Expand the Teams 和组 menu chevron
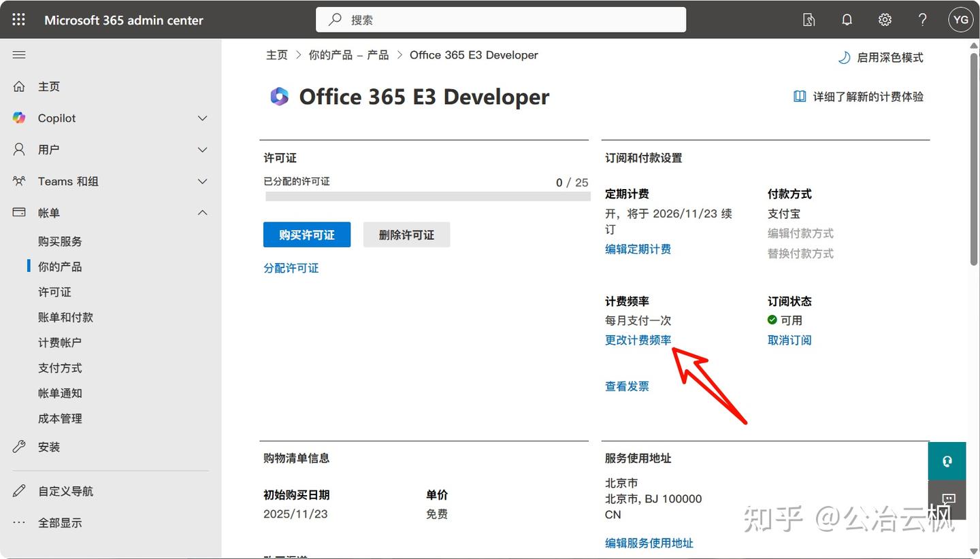This screenshot has height=559, width=980. [x=202, y=182]
